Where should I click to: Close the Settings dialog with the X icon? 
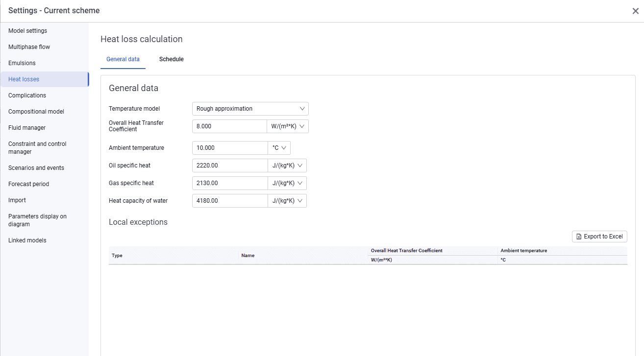pyautogui.click(x=635, y=11)
